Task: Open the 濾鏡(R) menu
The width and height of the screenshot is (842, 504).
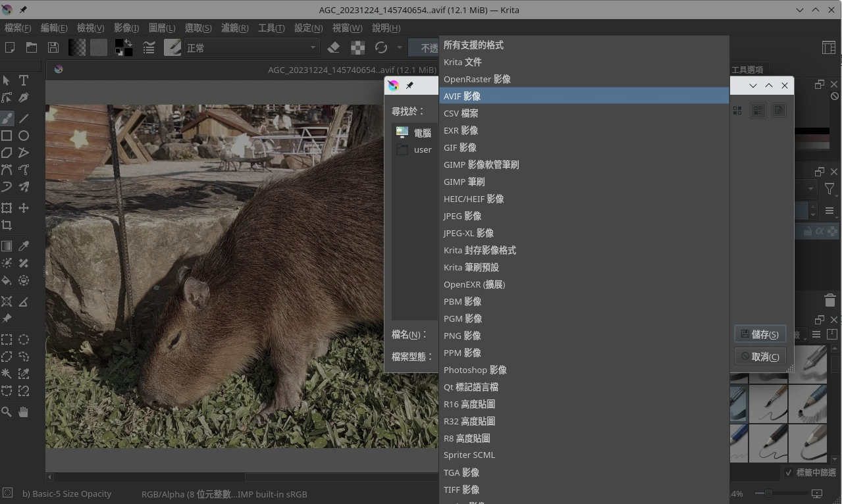Action: [234, 28]
